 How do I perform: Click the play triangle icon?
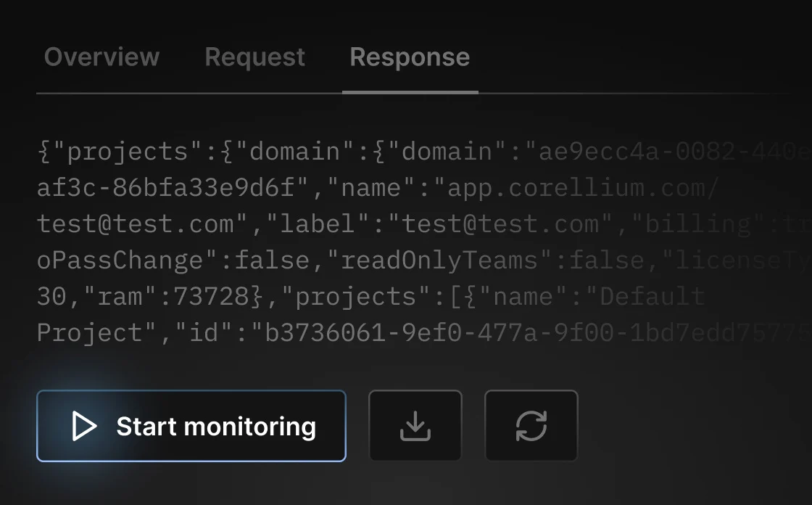pyautogui.click(x=84, y=426)
